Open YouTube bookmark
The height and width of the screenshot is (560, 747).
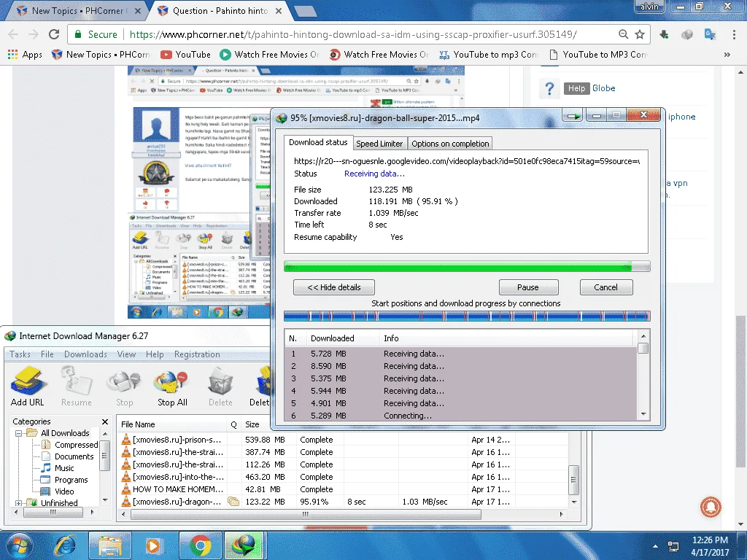point(186,54)
